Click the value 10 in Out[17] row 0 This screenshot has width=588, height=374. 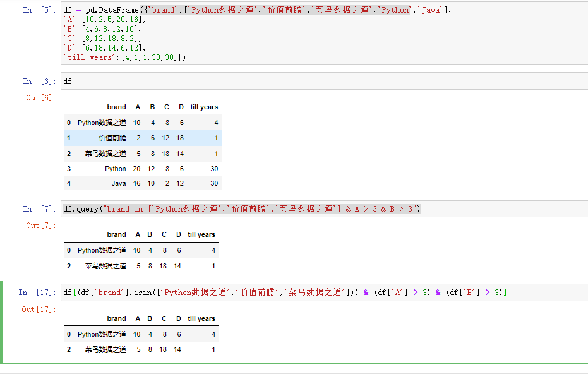136,334
